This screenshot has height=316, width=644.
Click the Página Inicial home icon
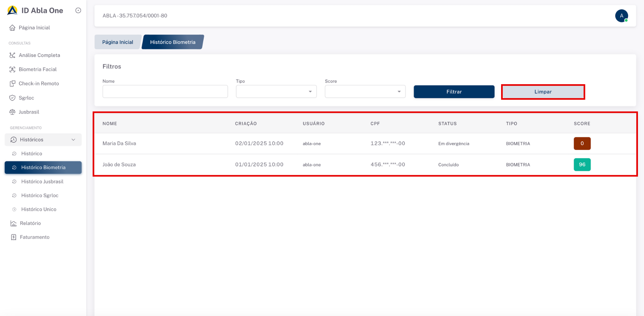[x=12, y=28]
